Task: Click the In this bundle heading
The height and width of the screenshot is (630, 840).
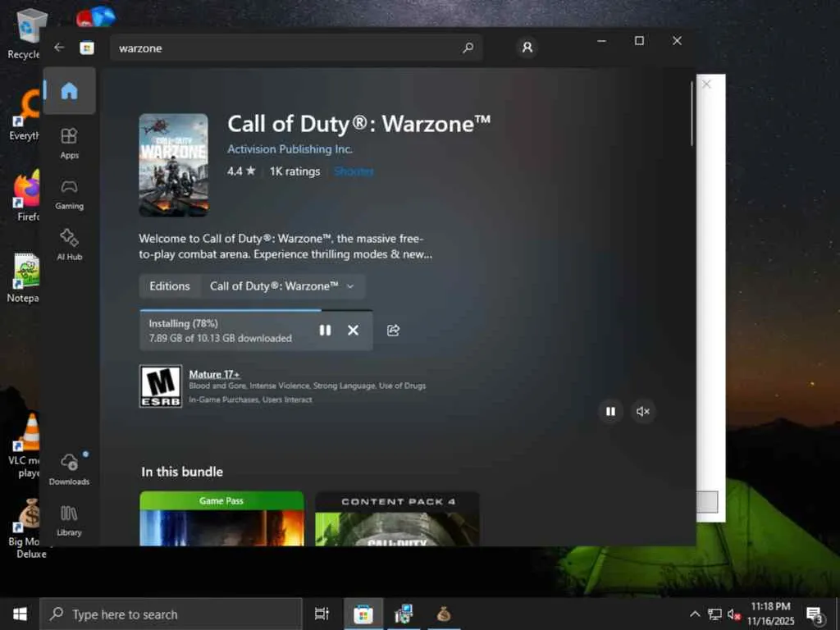Action: pyautogui.click(x=182, y=472)
